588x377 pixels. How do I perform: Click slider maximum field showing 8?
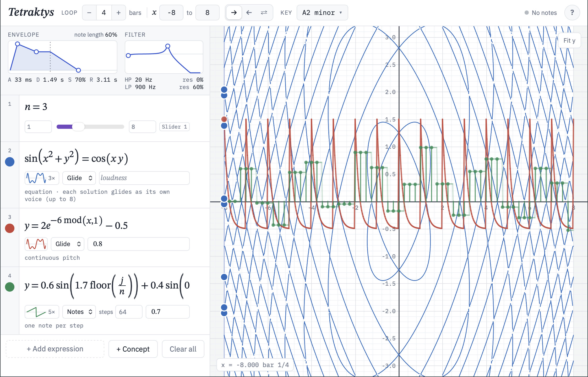click(143, 127)
